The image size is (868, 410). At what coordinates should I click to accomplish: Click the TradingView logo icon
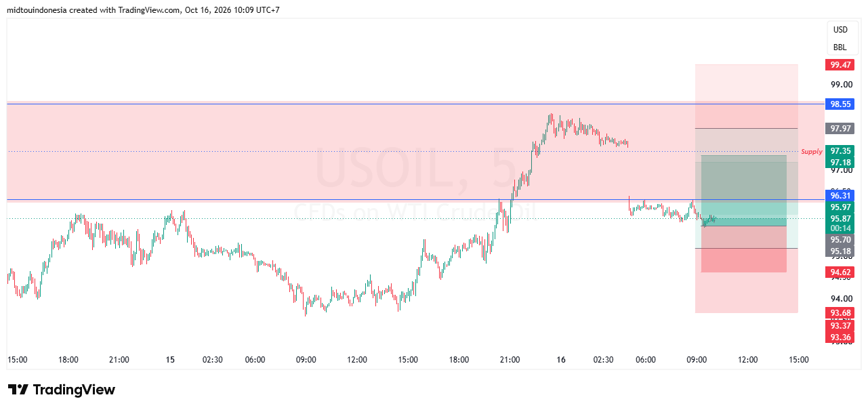(x=18, y=390)
